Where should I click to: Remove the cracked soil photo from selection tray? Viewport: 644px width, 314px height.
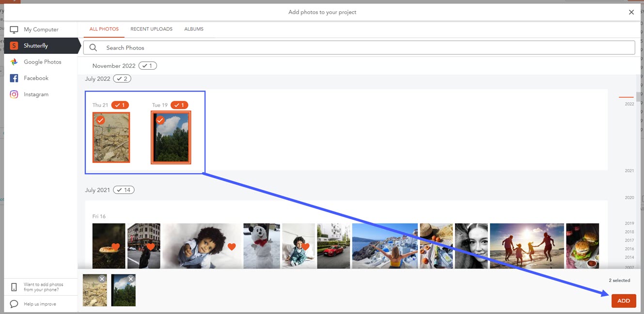tap(102, 279)
